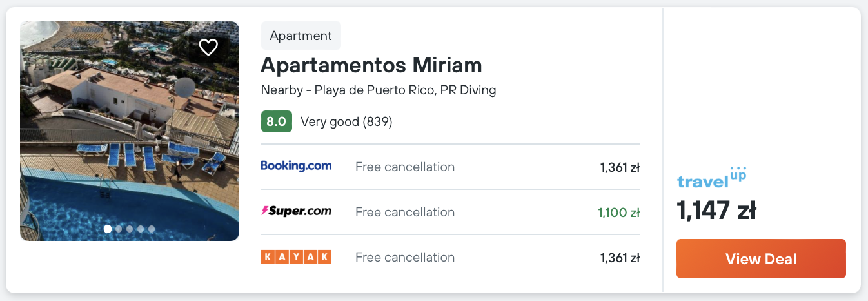Screen dimensions: 868x301
Task: Select the KAYAK 1,361 zł price
Action: coord(619,258)
